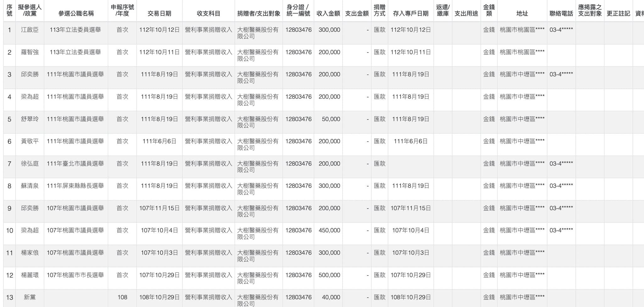Select the 楊麗環 candidate cell

(x=30, y=275)
